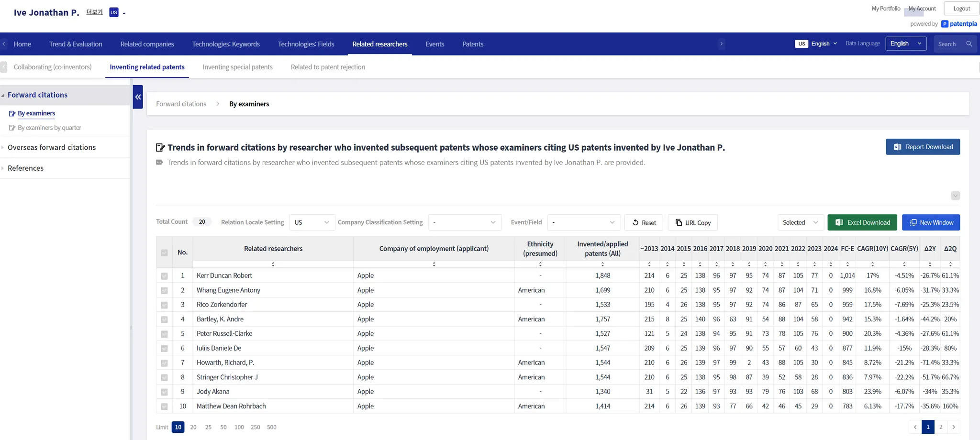Click the US country badge near the name

(113, 12)
